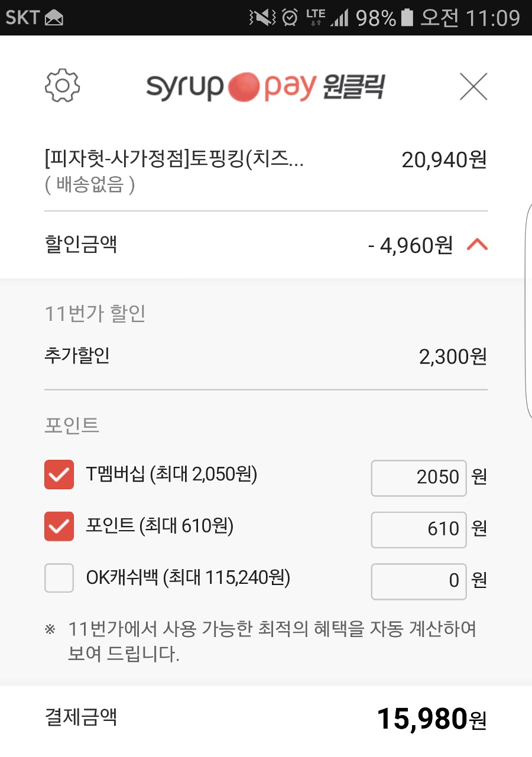
Task: Select the 피자헛 토핑킹 product name
Action: pyautogui.click(x=174, y=160)
